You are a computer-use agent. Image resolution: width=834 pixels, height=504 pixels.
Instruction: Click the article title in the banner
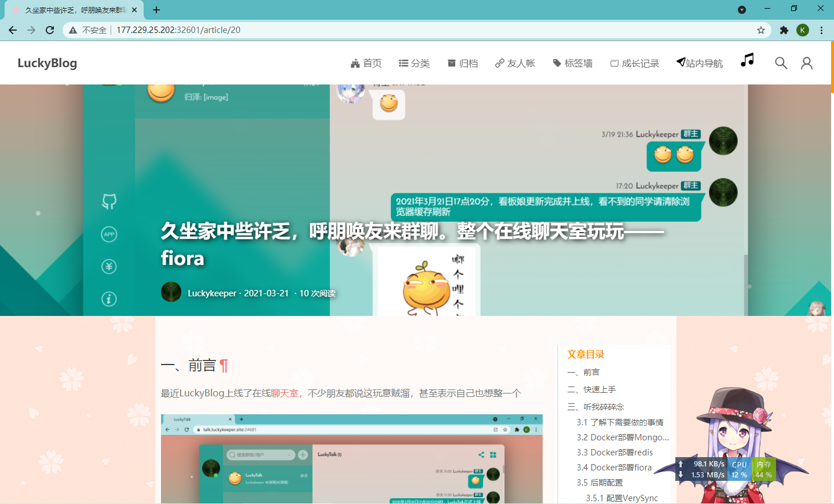point(412,244)
